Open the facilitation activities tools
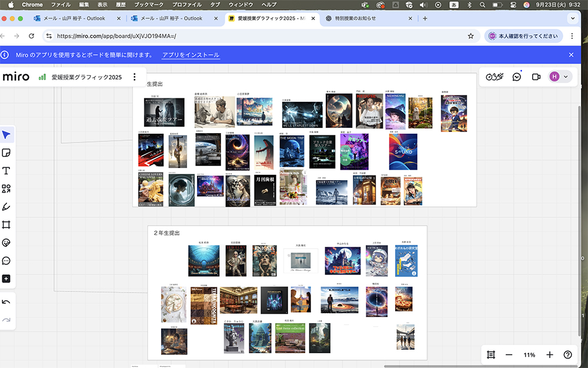 point(495,77)
